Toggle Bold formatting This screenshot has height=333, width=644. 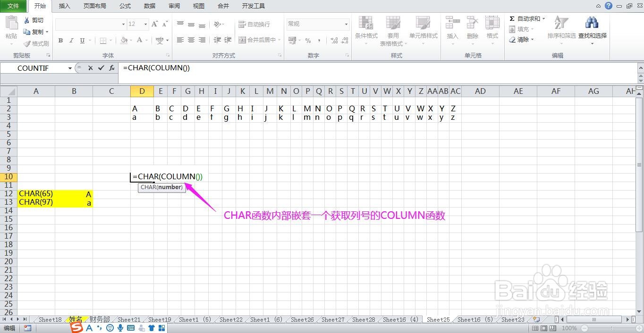point(60,41)
